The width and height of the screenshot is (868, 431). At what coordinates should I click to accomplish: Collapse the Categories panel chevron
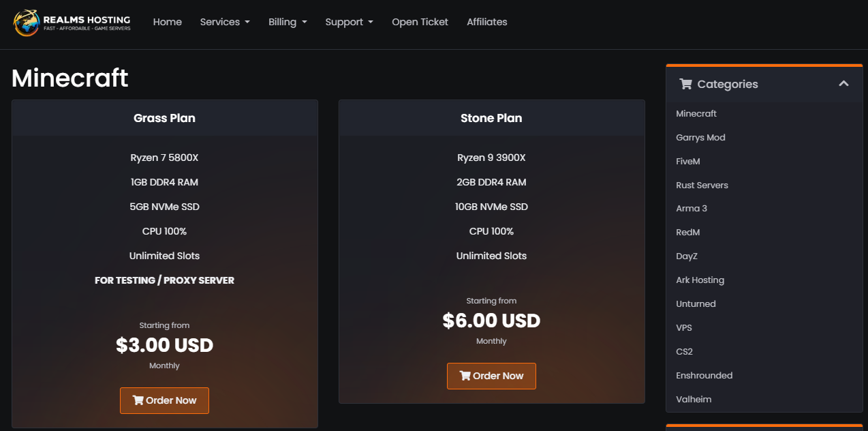[843, 84]
